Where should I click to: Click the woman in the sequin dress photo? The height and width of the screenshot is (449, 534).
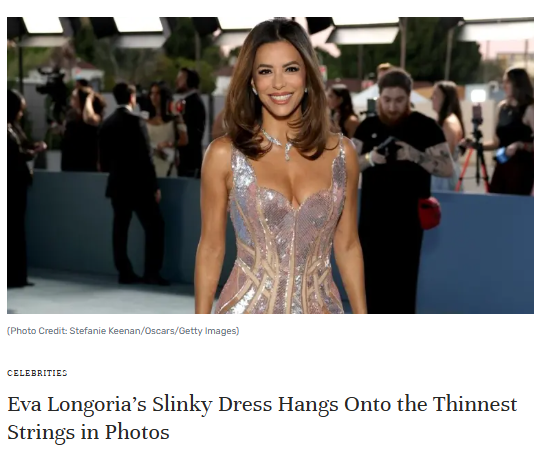[x=279, y=166]
